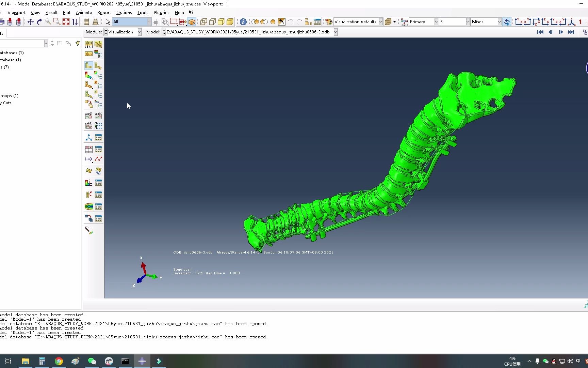Open the Result menu
This screenshot has height=368, width=588.
[51, 12]
